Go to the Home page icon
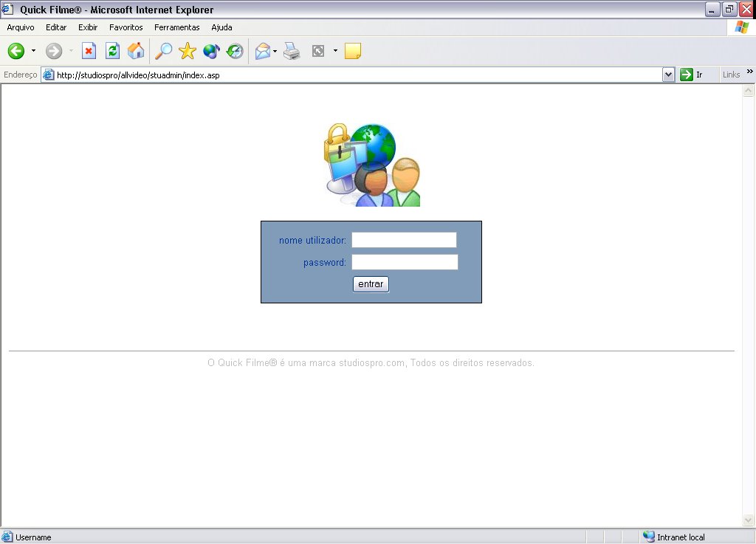This screenshot has height=544, width=756. [136, 51]
